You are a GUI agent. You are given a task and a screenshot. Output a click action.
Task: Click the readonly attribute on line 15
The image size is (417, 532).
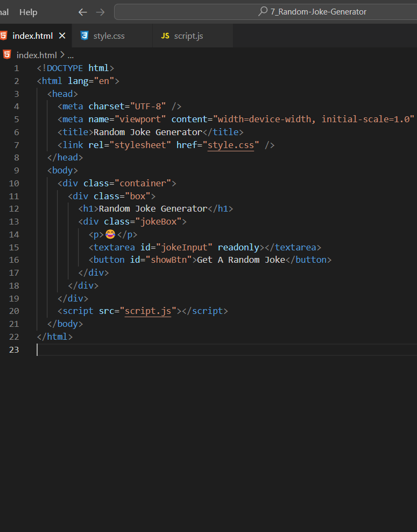[x=238, y=247]
